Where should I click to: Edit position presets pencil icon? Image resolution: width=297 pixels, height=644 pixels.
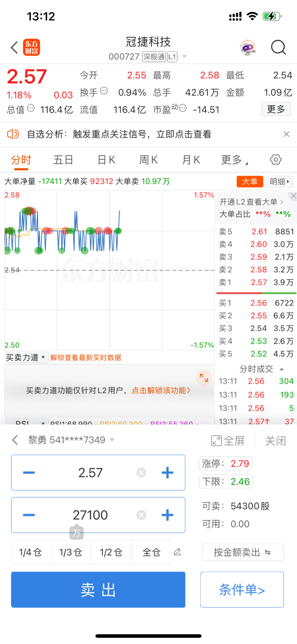[178, 552]
